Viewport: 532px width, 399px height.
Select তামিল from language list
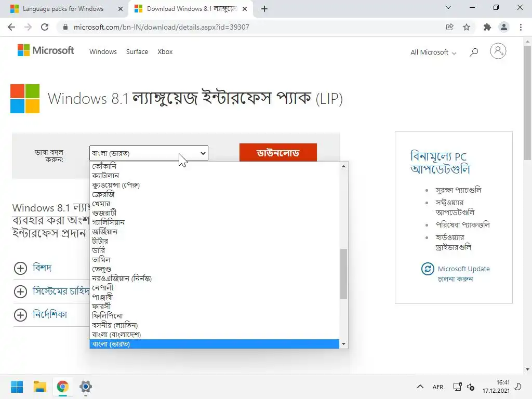pos(215,260)
